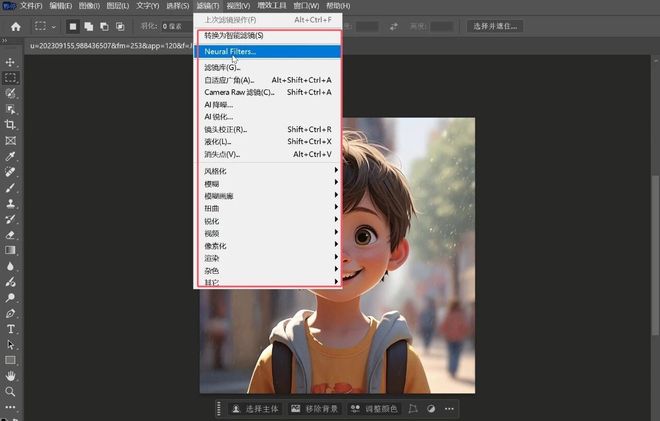The image size is (660, 421).
Task: Enable Add to Selection mode
Action: [88, 27]
